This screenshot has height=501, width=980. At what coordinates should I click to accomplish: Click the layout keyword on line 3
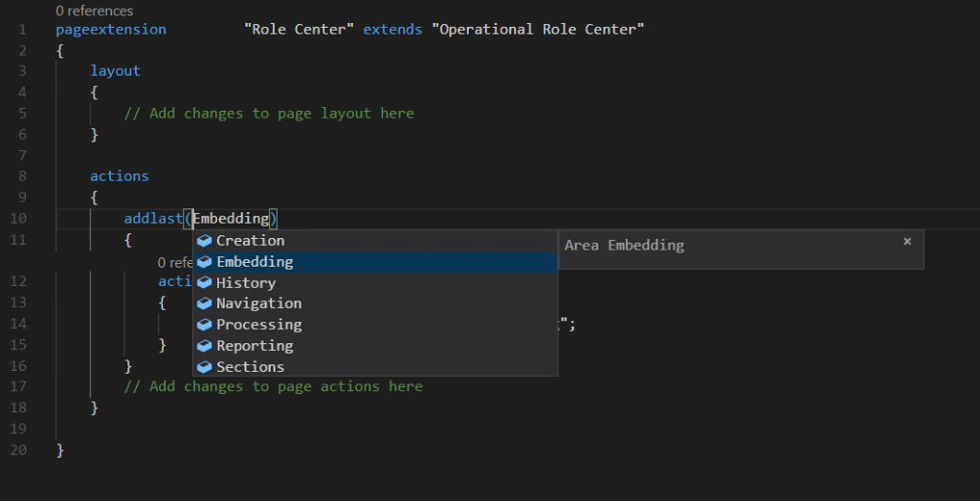tap(115, 71)
